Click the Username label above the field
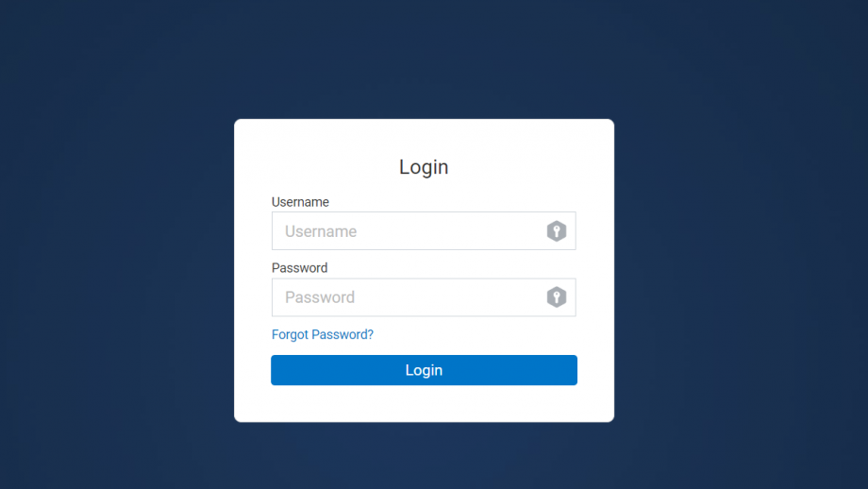868x489 pixels. [x=300, y=202]
